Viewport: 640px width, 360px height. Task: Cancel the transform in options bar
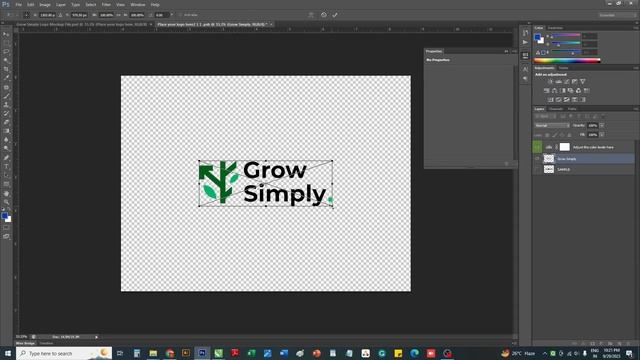pos(324,15)
